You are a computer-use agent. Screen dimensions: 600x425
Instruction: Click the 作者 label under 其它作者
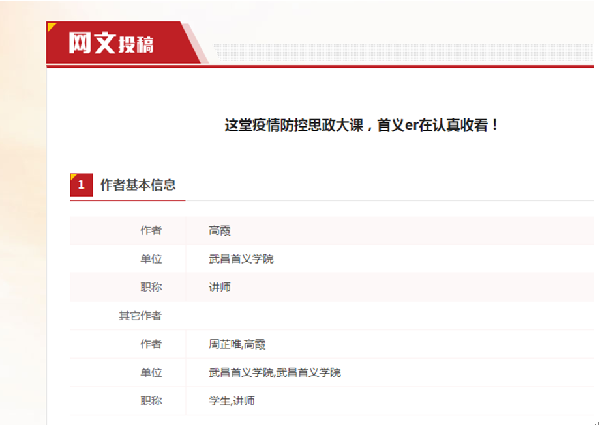151,344
